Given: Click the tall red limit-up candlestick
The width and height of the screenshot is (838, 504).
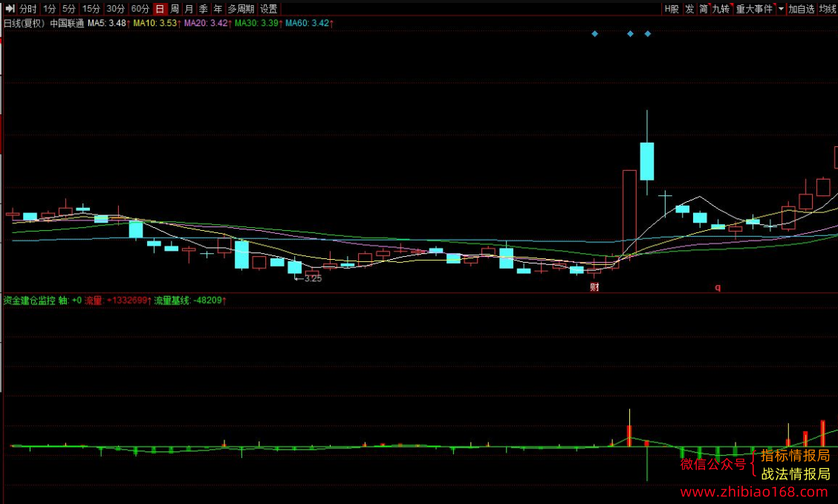Looking at the screenshot, I should coord(629,214).
